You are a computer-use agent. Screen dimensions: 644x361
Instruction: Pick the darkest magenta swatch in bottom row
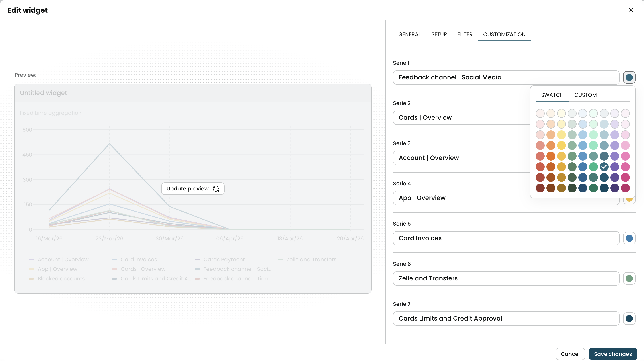[x=625, y=188]
